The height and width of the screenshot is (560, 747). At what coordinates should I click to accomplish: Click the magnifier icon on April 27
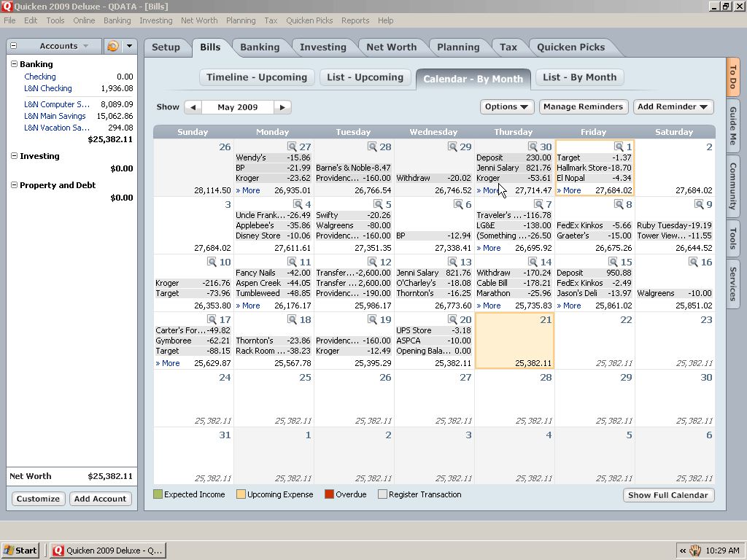pyautogui.click(x=292, y=146)
